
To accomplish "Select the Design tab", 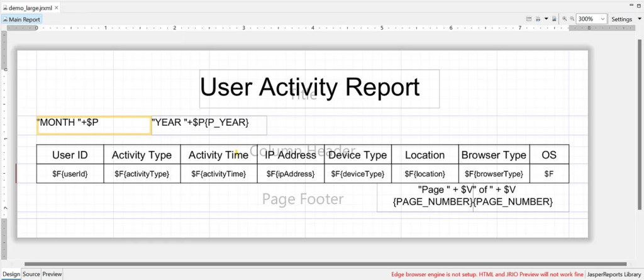I will 11,274.
